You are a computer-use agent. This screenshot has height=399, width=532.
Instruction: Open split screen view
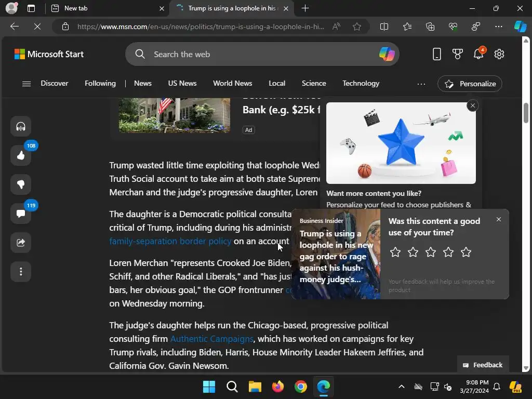[x=384, y=26]
